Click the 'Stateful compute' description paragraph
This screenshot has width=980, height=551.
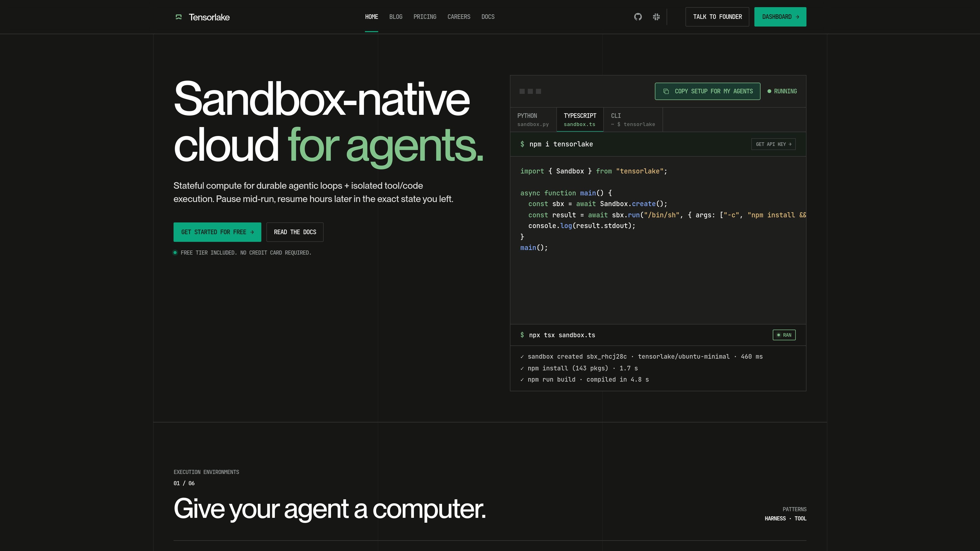[313, 192]
